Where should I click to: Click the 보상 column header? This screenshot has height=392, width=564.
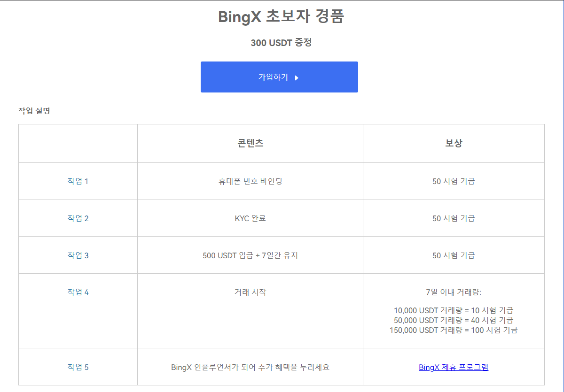454,143
